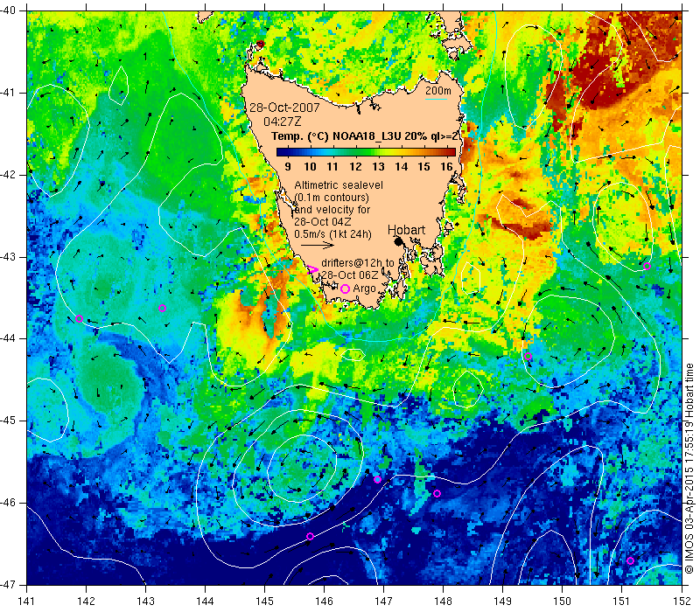The image size is (700, 612).
Task: Click the longitude axis label '145'
Action: coord(265,601)
